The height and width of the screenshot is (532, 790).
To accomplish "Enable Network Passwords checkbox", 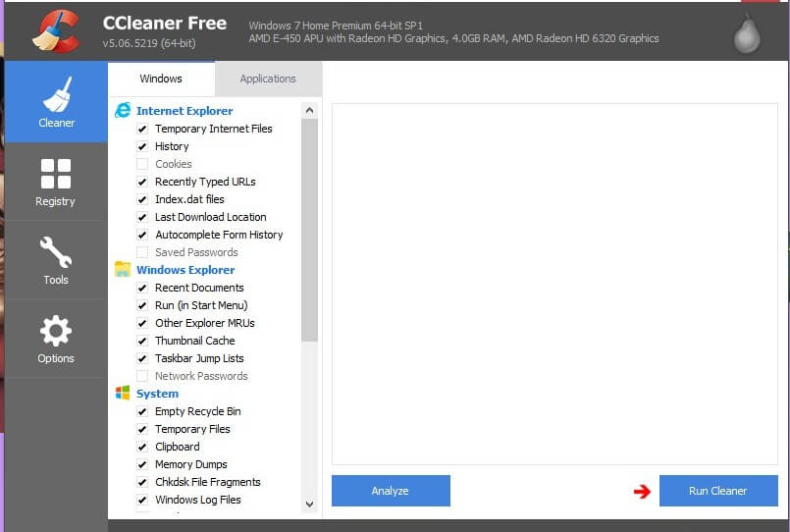I will pos(142,376).
